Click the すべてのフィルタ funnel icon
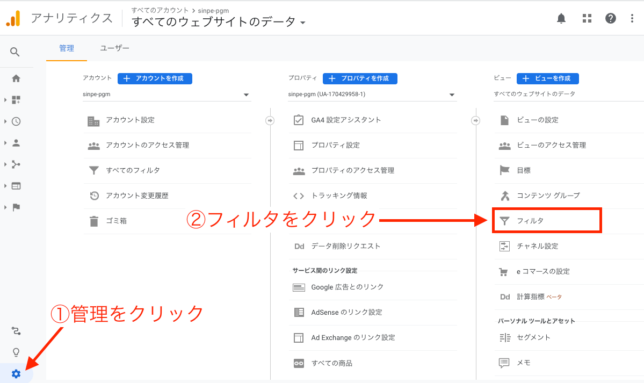Screen dimensions: 644x383 click(x=94, y=170)
